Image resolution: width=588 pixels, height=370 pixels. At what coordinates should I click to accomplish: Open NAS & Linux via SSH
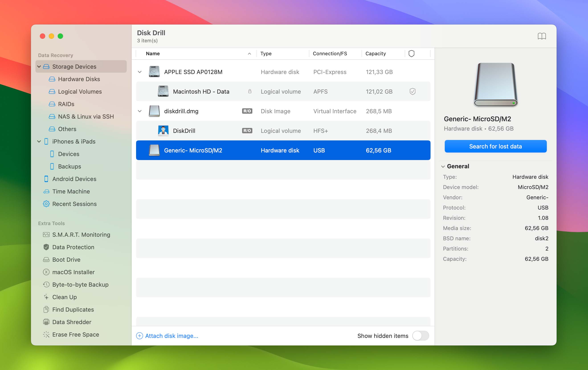[86, 116]
